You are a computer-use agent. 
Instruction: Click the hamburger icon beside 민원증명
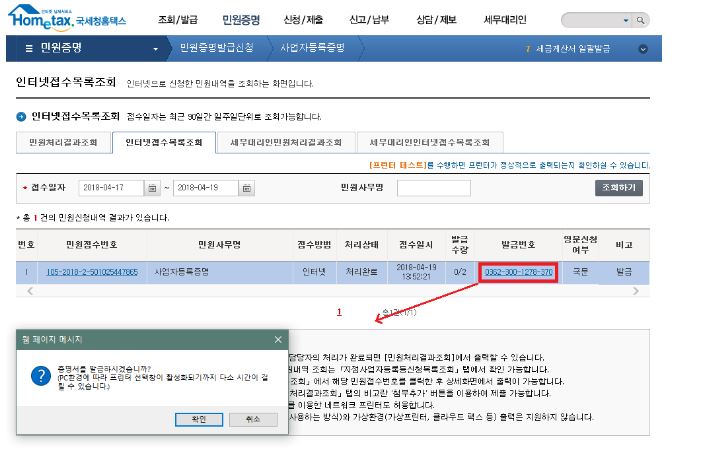pos(29,49)
